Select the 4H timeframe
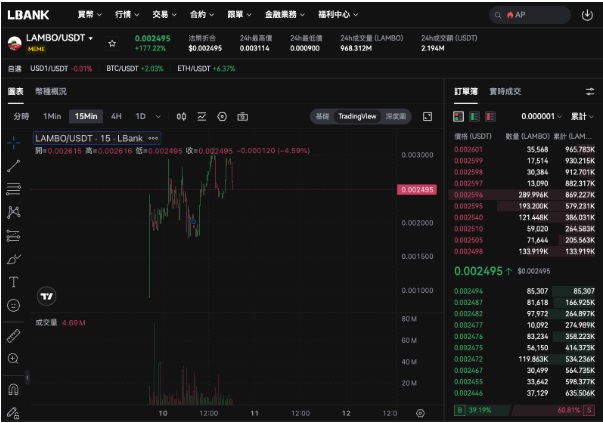Screen dimensions: 603x423 [116, 116]
